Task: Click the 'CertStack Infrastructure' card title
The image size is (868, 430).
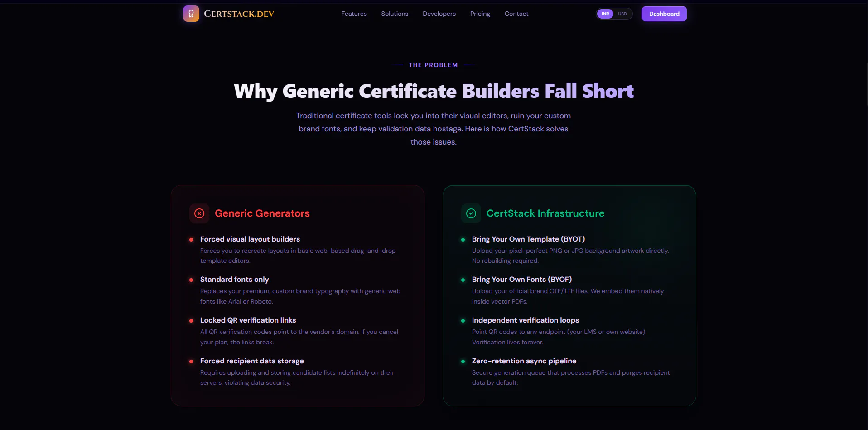Action: click(x=545, y=213)
